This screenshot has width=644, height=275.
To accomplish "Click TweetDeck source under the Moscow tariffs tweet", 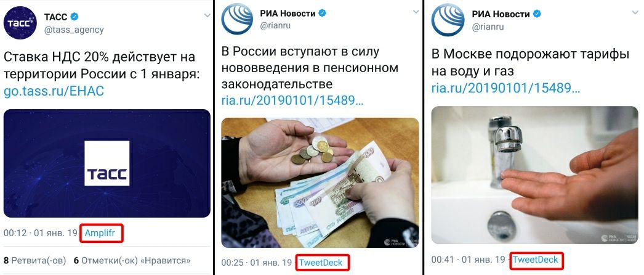I will point(535,260).
